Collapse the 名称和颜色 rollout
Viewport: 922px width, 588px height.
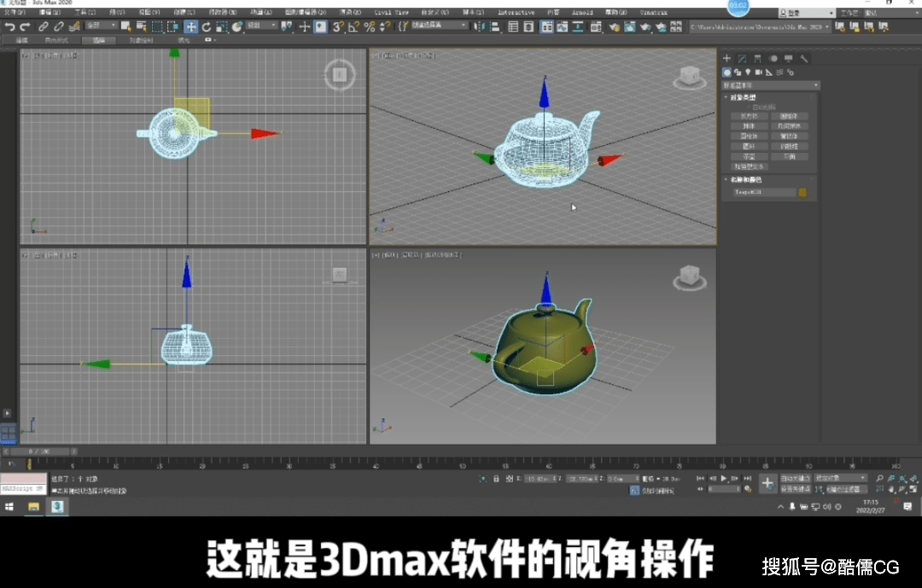pyautogui.click(x=745, y=179)
